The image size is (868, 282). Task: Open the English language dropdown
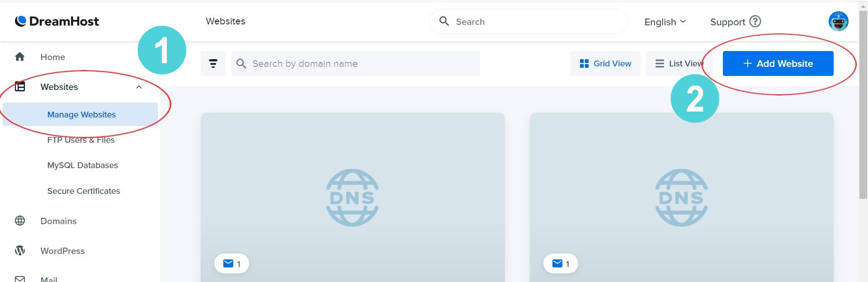coord(665,22)
